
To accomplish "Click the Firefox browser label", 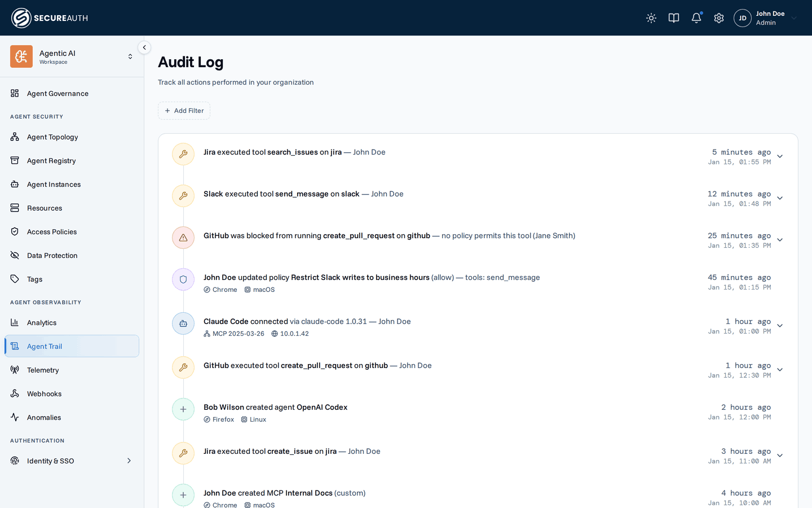I will tap(223, 419).
